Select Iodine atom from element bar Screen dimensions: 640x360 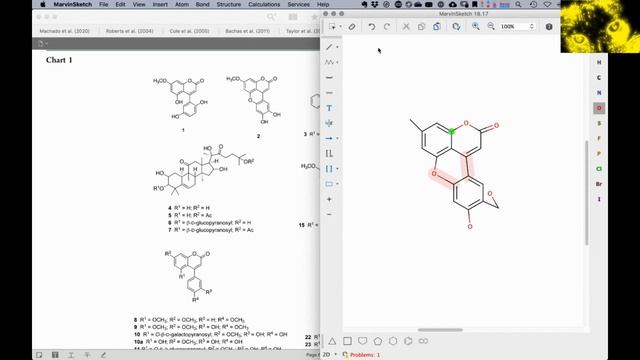pyautogui.click(x=599, y=199)
